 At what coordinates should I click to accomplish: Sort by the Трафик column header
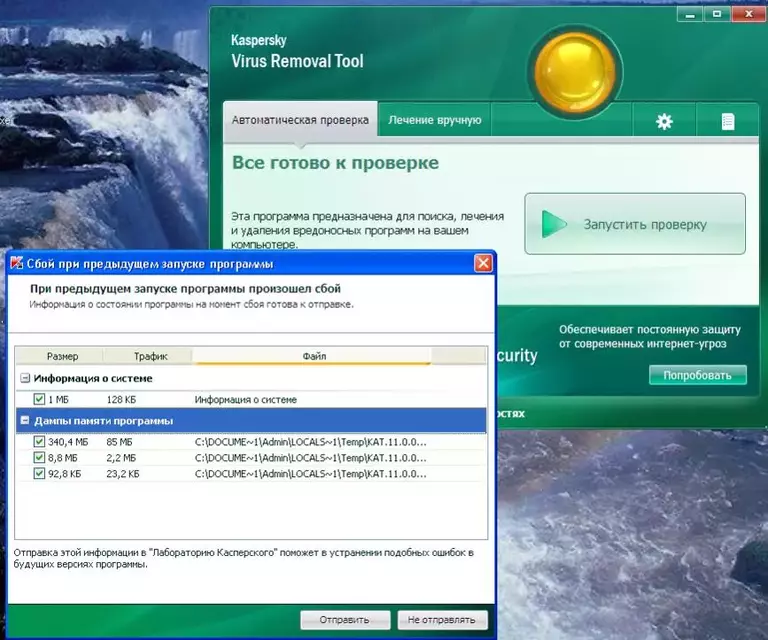[148, 356]
